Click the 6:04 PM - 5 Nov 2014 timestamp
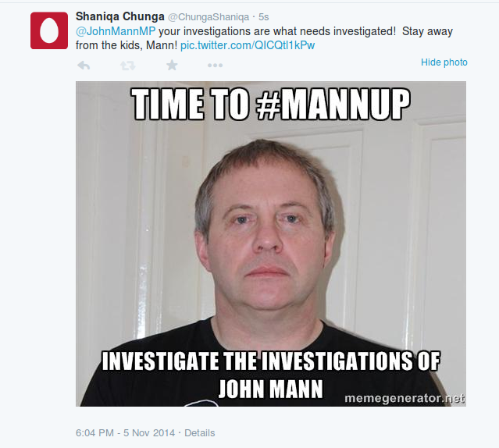499x448 pixels. tap(126, 432)
